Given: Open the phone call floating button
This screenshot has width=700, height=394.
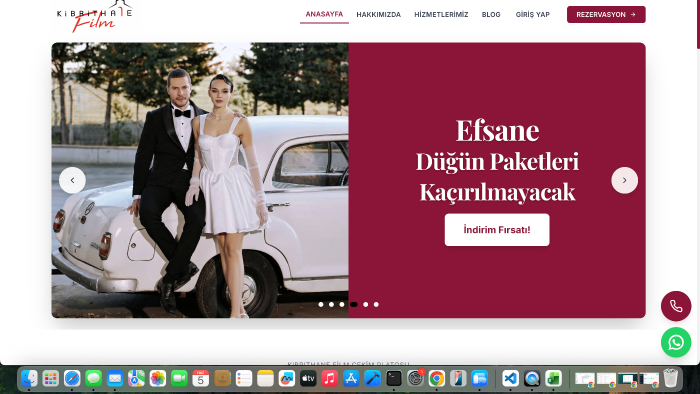Looking at the screenshot, I should tap(676, 306).
